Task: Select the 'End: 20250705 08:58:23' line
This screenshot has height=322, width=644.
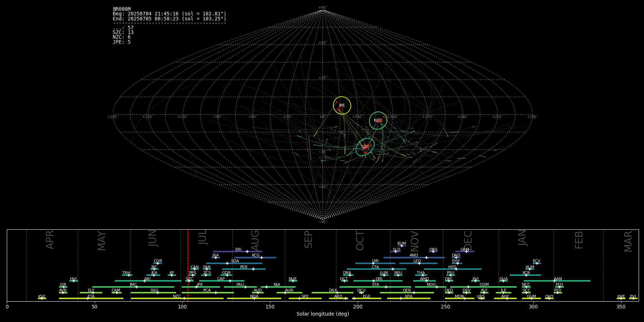Action: tap(170, 19)
